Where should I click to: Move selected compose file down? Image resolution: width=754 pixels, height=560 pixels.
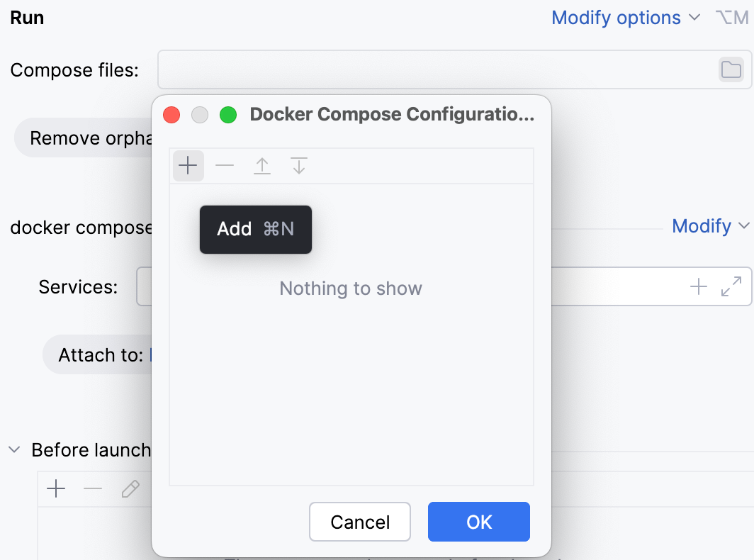(298, 165)
